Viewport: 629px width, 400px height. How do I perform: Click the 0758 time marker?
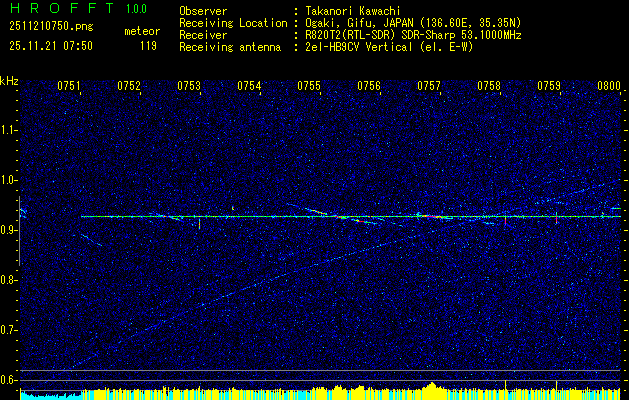tap(489, 86)
